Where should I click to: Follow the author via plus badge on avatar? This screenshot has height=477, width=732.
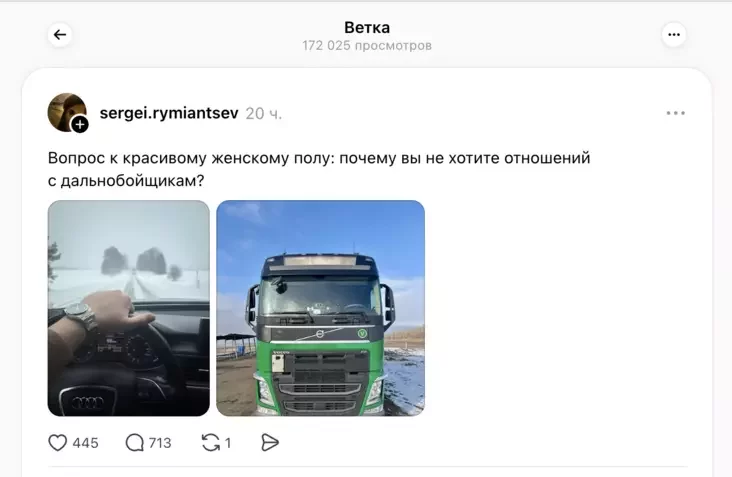click(80, 125)
